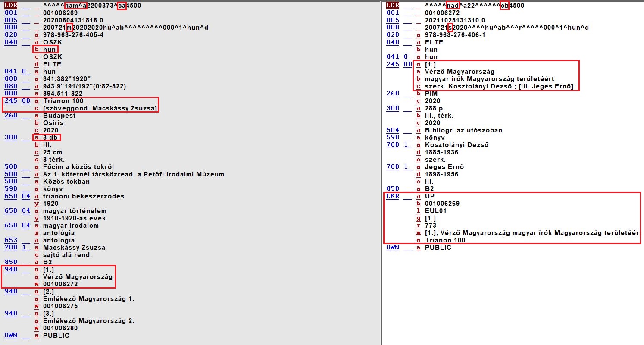Select 850 tag in the right record
644x345 pixels.
click(x=393, y=189)
